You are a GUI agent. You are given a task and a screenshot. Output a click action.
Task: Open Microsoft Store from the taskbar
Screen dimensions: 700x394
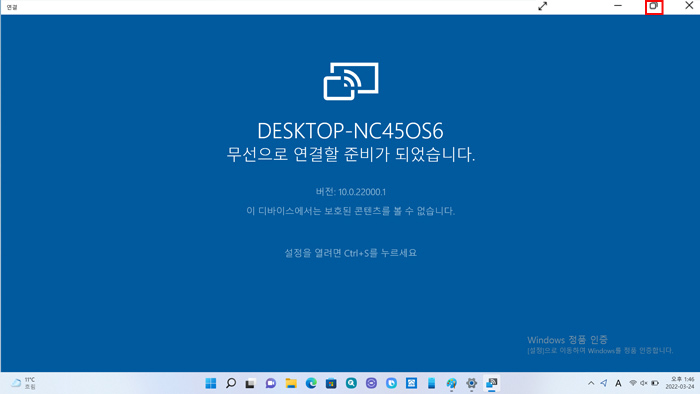(x=331, y=383)
